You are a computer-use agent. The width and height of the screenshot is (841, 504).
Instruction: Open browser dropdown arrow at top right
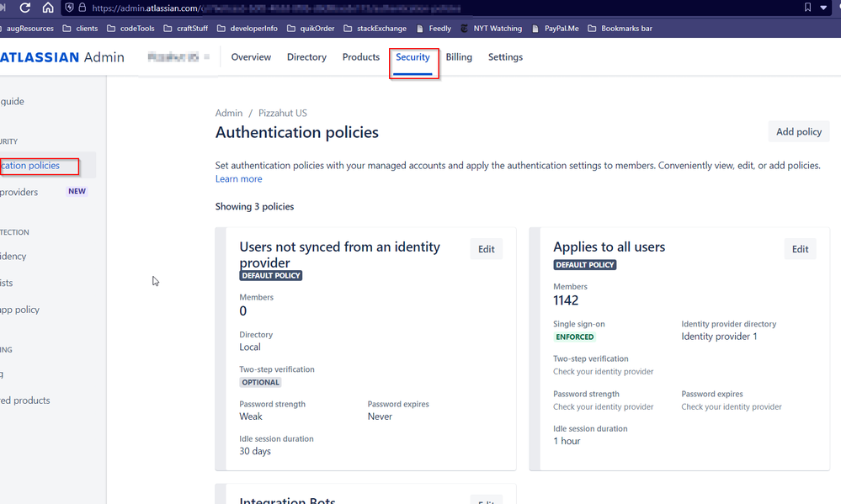pos(823,8)
